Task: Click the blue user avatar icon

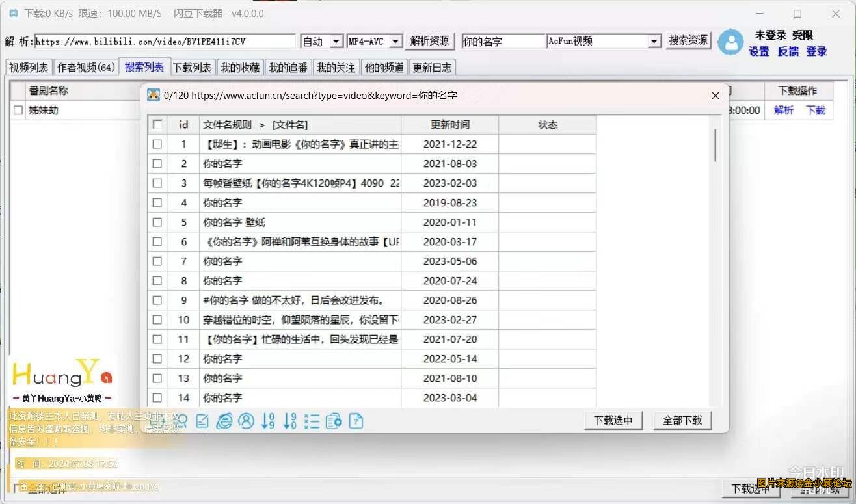Action: pyautogui.click(x=730, y=42)
